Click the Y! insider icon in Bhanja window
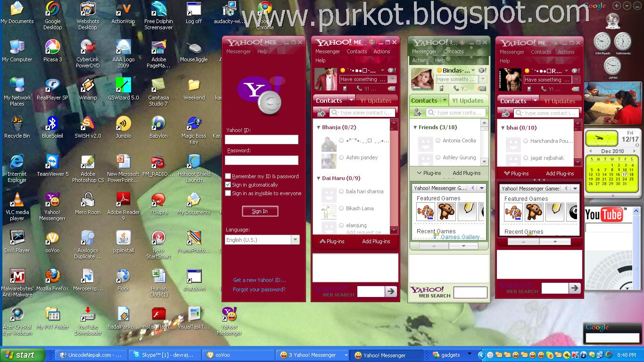 click(x=391, y=70)
